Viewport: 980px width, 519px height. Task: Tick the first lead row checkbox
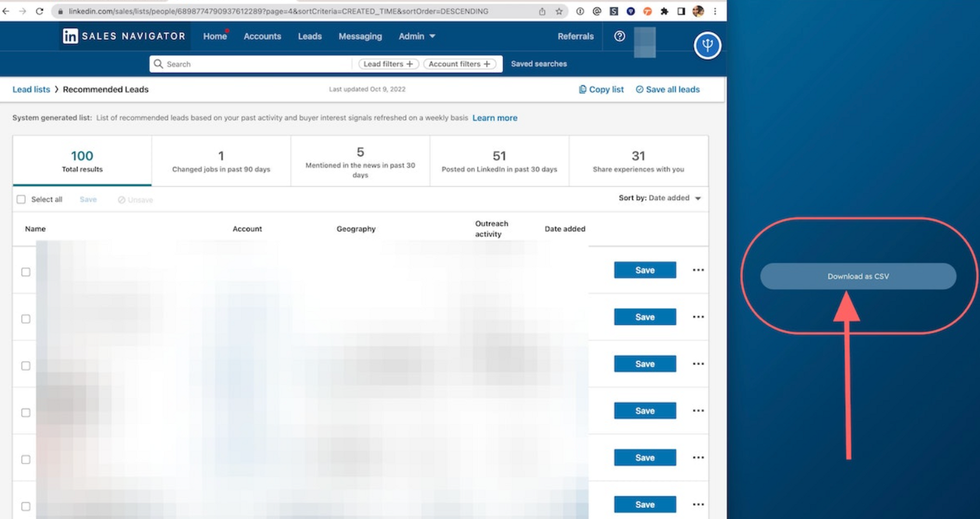[26, 271]
